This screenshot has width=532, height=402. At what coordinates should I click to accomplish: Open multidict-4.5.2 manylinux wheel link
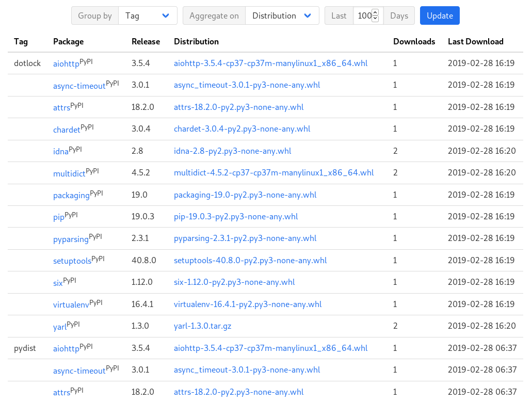[x=274, y=173]
